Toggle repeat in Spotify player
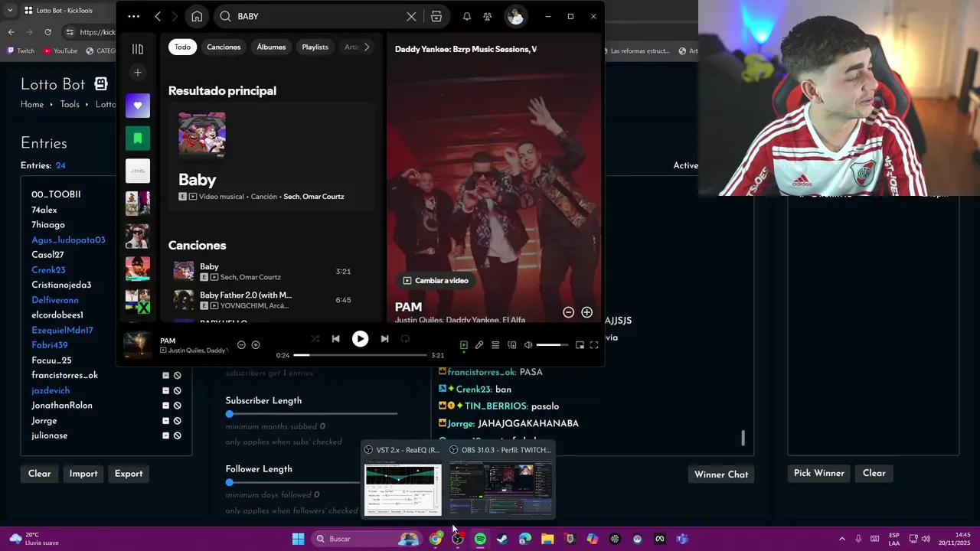Image resolution: width=980 pixels, height=551 pixels. coord(405,339)
